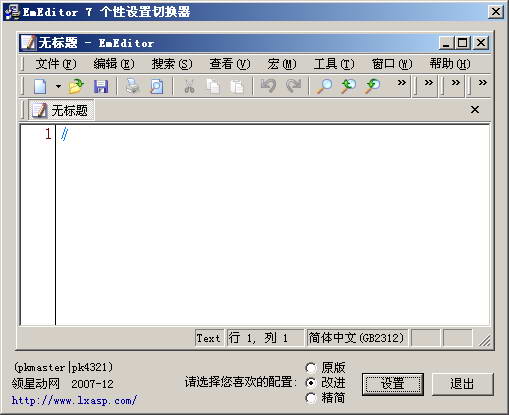Click line number 1 in gutter
Image resolution: width=509 pixels, height=415 pixels.
pos(48,134)
